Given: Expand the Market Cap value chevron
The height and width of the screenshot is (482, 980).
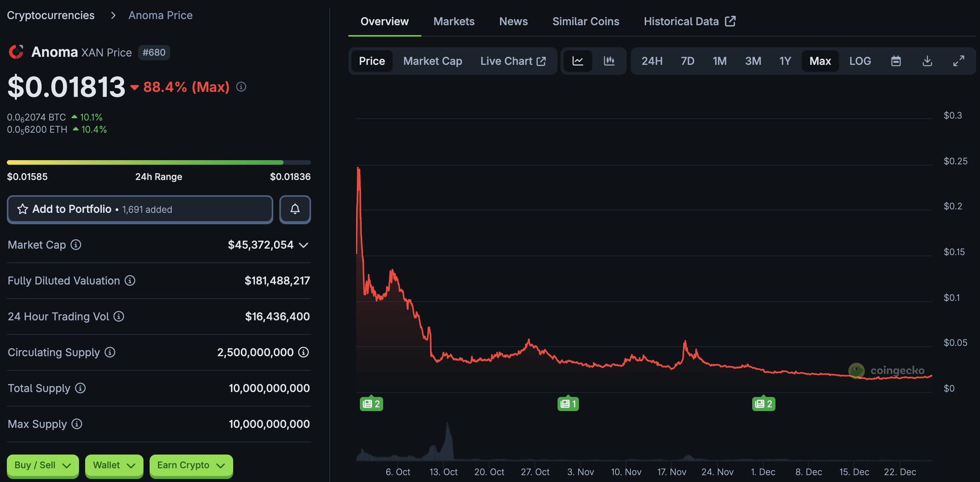Looking at the screenshot, I should click(303, 245).
